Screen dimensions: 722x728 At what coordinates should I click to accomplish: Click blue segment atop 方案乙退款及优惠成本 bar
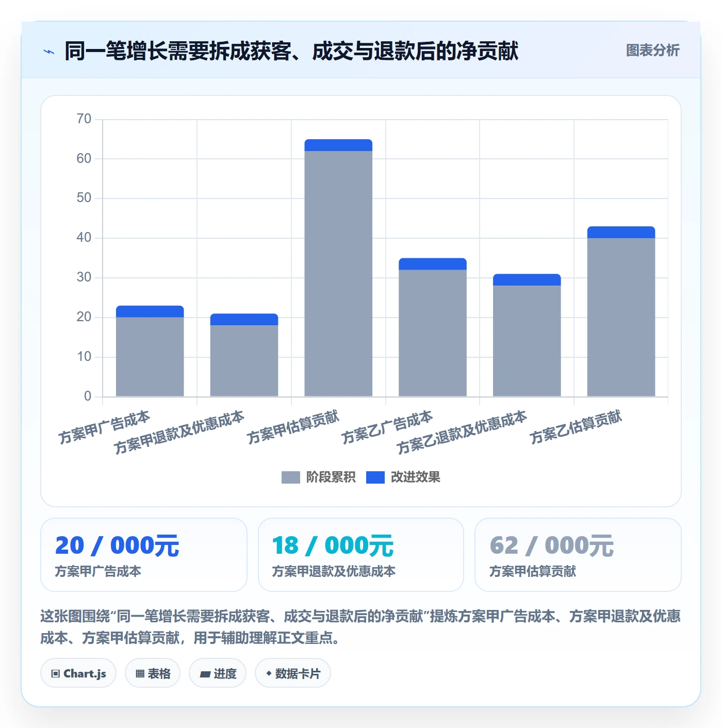pyautogui.click(x=527, y=280)
